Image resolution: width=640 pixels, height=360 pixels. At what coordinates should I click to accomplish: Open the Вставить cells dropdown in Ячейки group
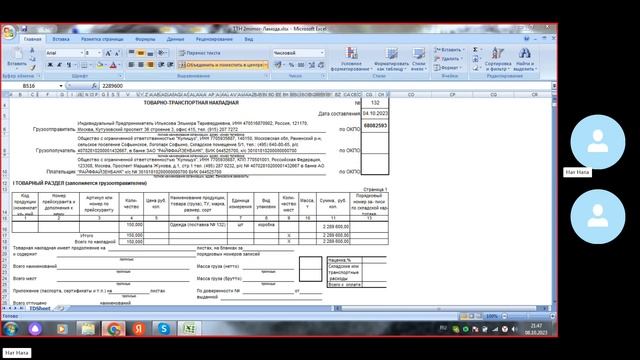[449, 50]
